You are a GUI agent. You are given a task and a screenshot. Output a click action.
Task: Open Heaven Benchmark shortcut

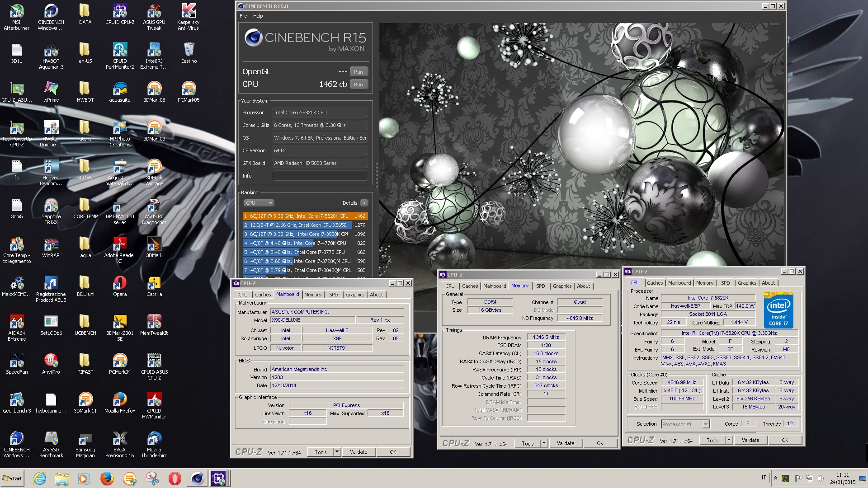point(51,172)
